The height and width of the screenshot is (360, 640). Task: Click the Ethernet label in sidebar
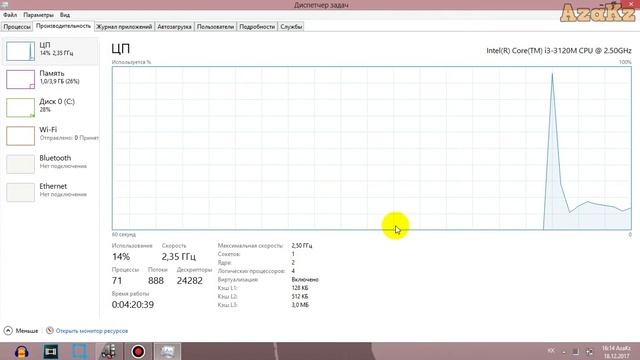pyautogui.click(x=53, y=186)
